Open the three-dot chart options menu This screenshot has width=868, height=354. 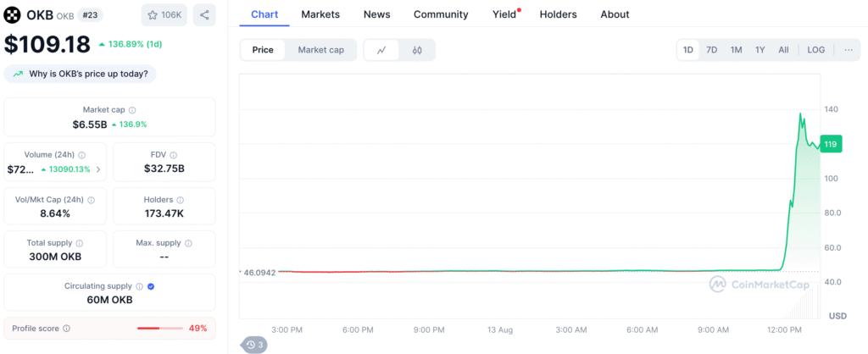point(848,50)
